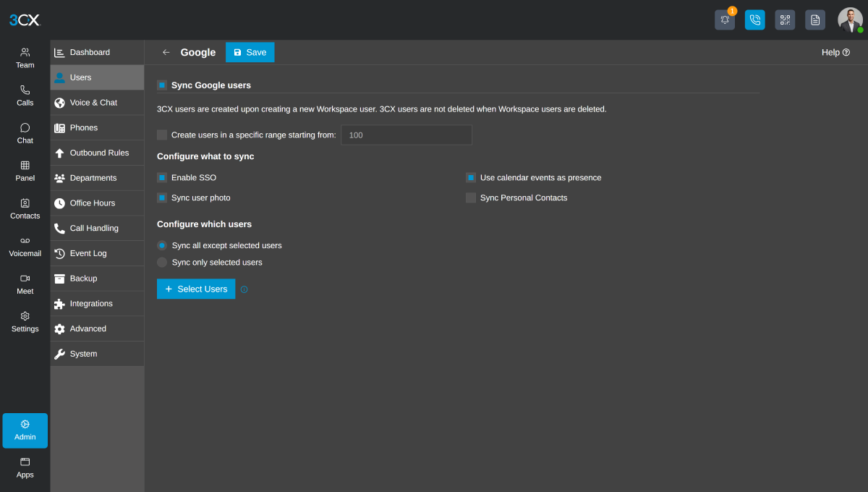This screenshot has height=492, width=868.
Task: Click the Outbound Rules arrow icon
Action: 59,153
